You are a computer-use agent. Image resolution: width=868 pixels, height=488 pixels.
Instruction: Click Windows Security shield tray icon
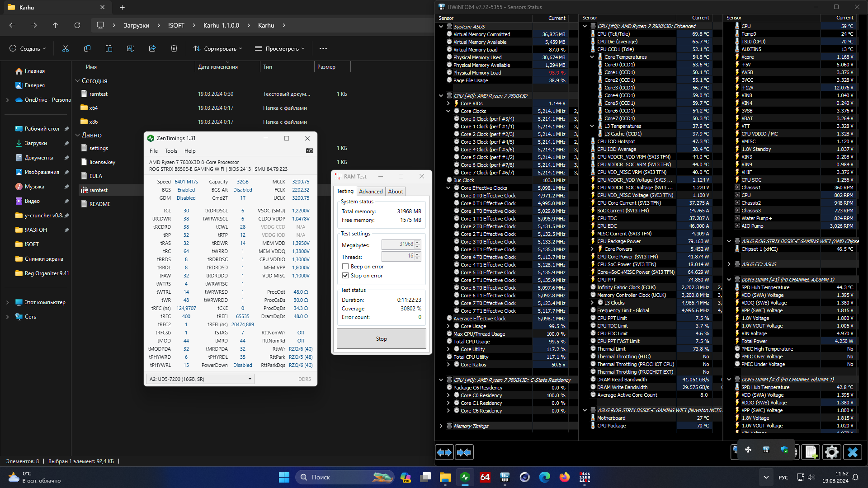(784, 450)
